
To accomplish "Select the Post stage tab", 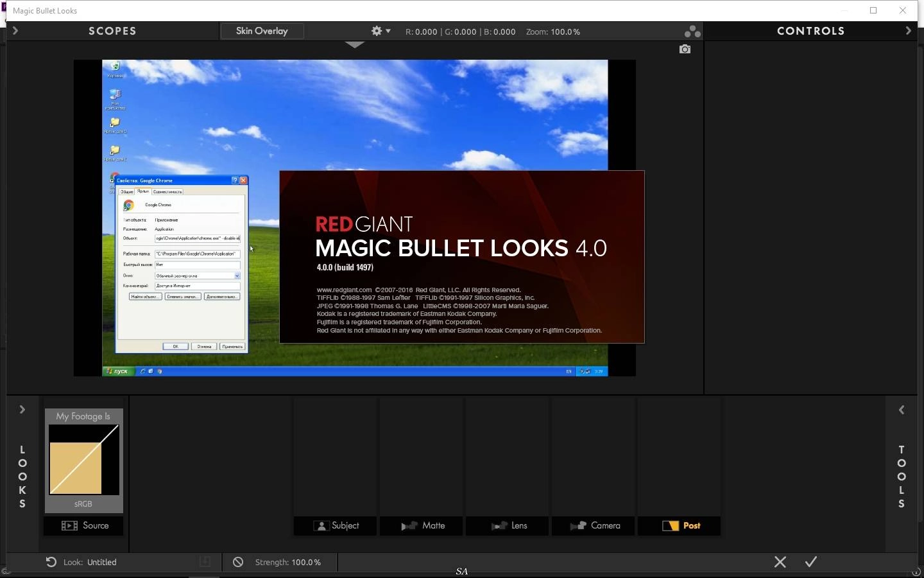I will pos(680,525).
